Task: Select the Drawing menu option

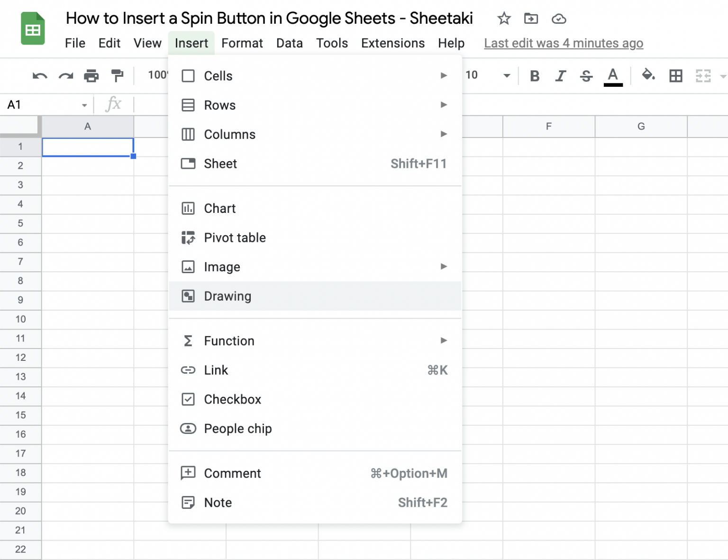Action: click(x=227, y=296)
